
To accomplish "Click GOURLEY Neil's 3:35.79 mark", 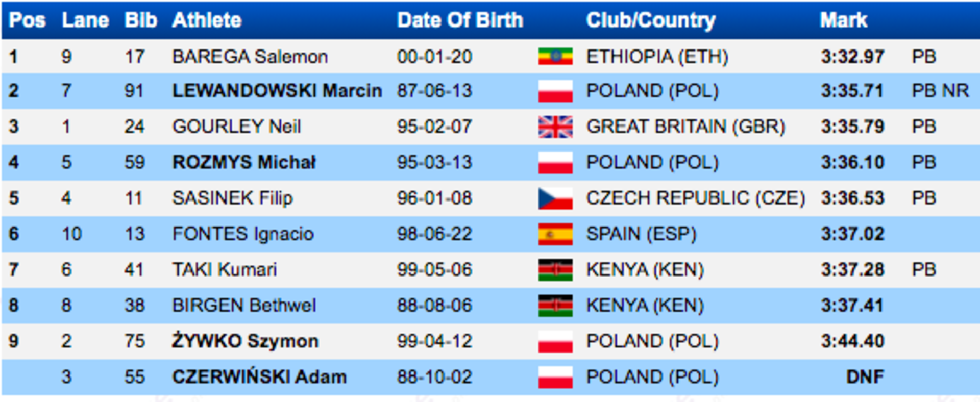I will (852, 127).
